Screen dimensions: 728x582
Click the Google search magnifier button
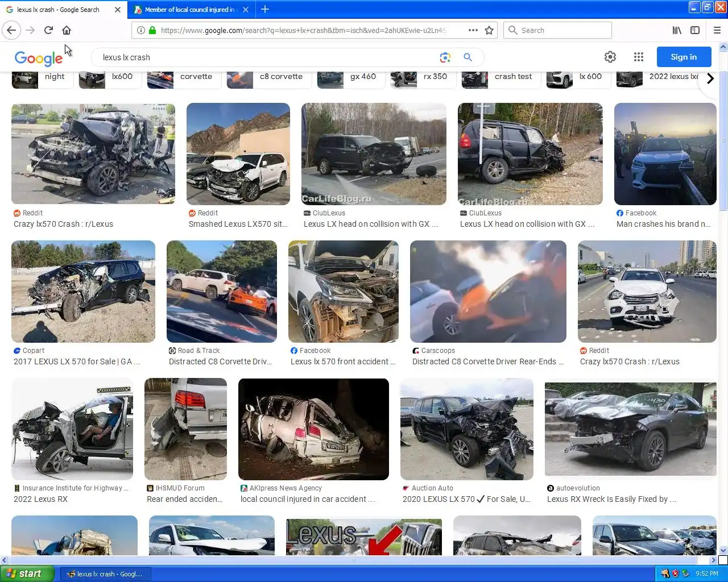[x=468, y=57]
